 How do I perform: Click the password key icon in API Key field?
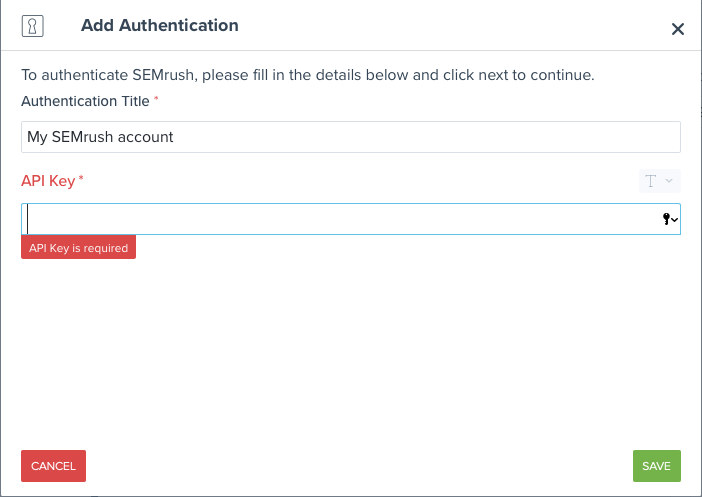667,219
